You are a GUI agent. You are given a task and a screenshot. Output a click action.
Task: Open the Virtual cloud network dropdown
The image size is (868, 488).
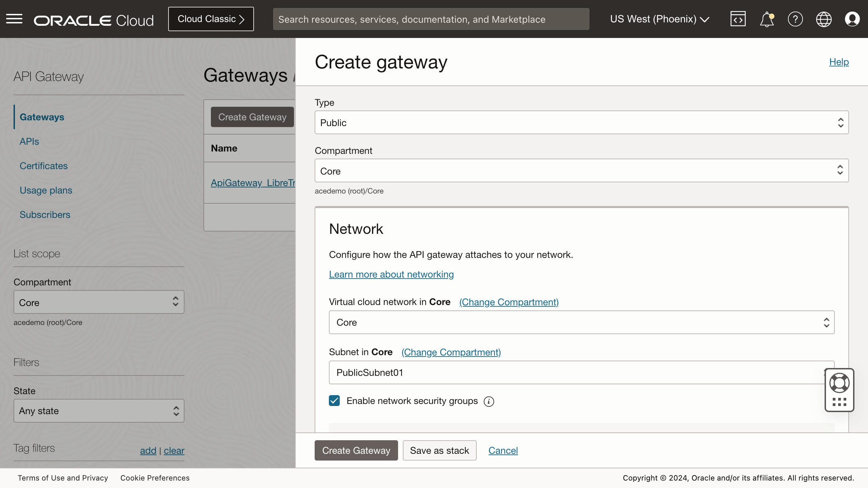coord(581,322)
